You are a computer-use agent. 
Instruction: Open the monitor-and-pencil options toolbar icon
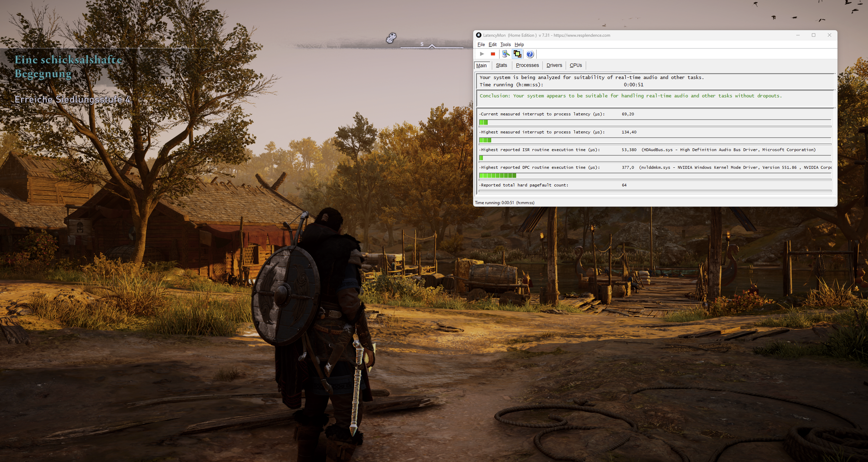[506, 54]
